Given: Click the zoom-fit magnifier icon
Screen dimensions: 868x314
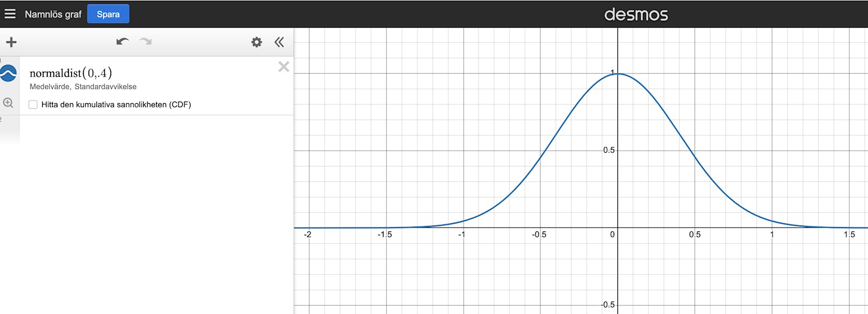Looking at the screenshot, I should 8,103.
